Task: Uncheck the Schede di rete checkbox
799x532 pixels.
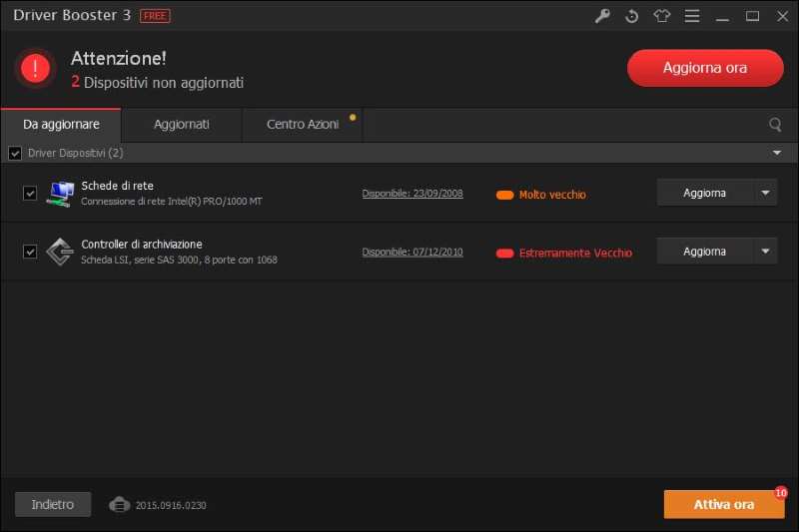Action: pos(30,194)
